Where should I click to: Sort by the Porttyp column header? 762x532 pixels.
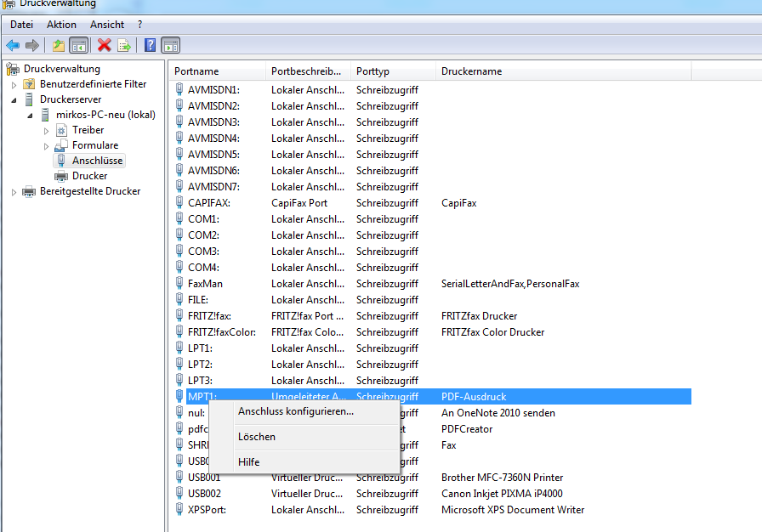pyautogui.click(x=393, y=71)
